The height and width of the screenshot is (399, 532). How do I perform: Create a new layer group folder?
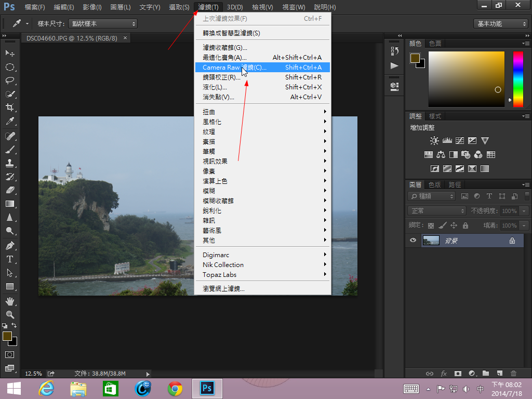(486, 373)
